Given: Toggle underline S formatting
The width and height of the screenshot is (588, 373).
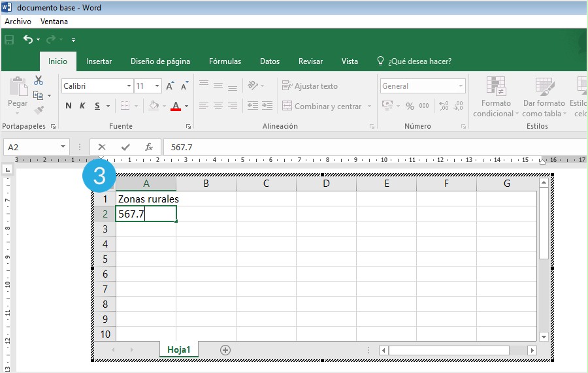Looking at the screenshot, I should click(97, 106).
